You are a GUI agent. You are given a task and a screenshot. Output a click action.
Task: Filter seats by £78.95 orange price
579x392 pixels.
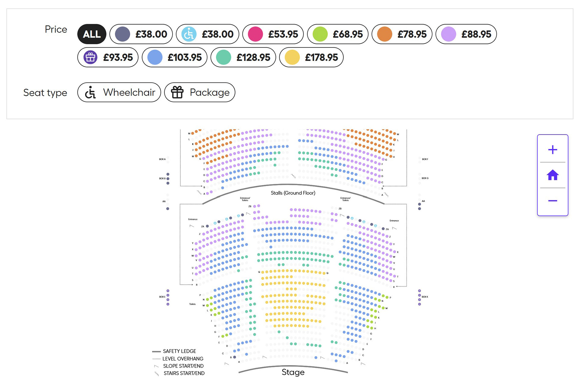[402, 34]
